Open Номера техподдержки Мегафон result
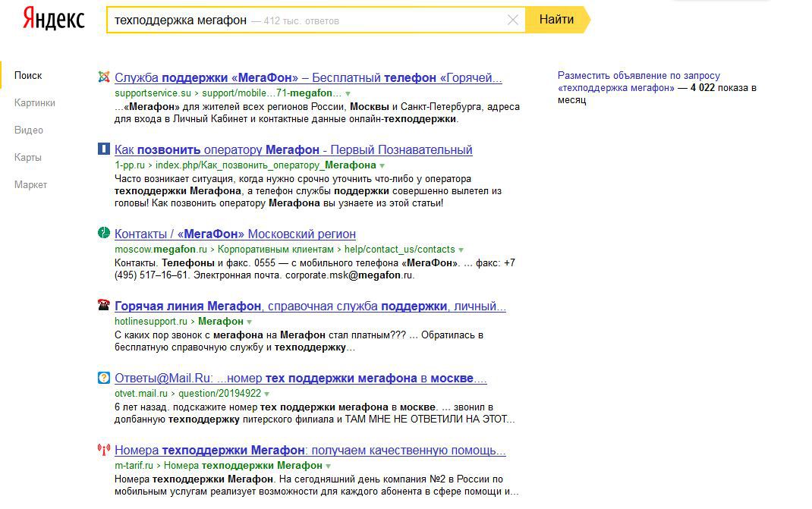 pos(310,450)
